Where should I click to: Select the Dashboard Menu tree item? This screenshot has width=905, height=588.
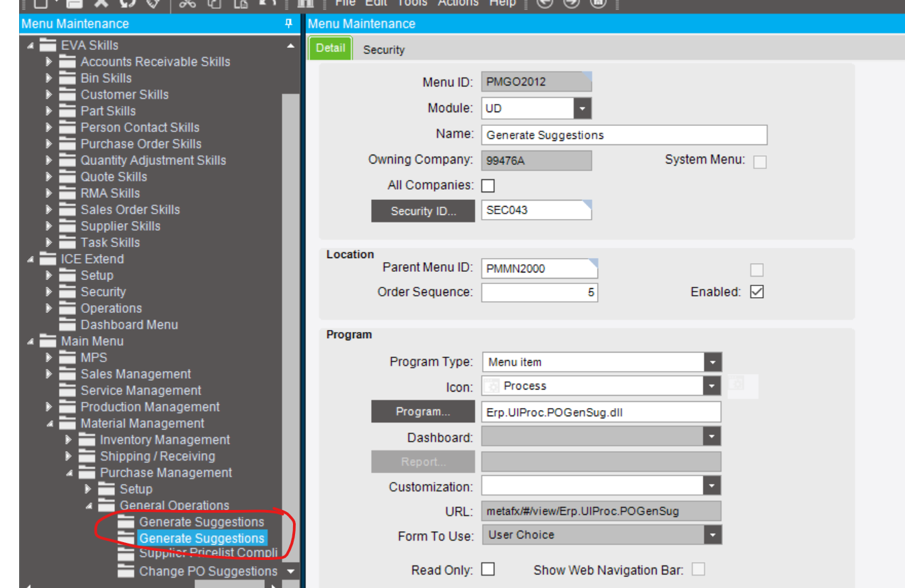tap(129, 324)
